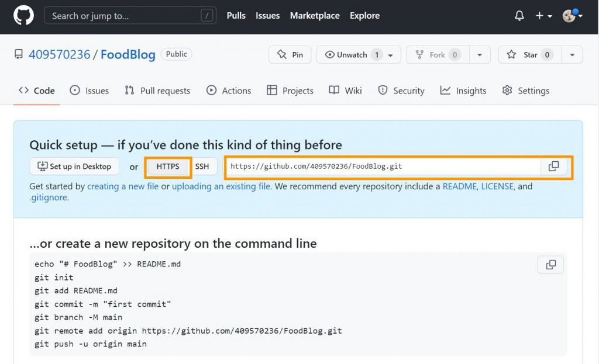Expand the plus create-new dropdown
The image size is (599, 364).
tap(544, 16)
